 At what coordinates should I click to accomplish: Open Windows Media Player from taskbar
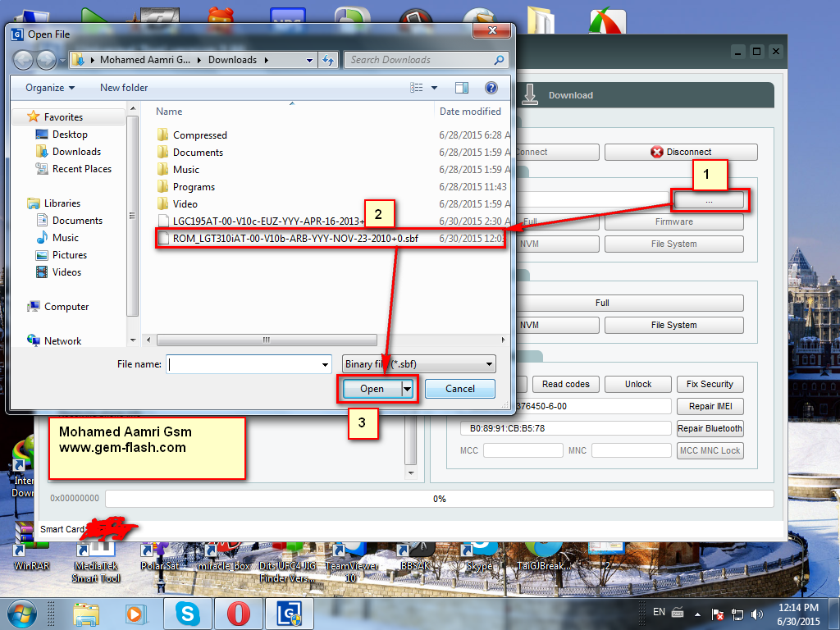pyautogui.click(x=135, y=614)
